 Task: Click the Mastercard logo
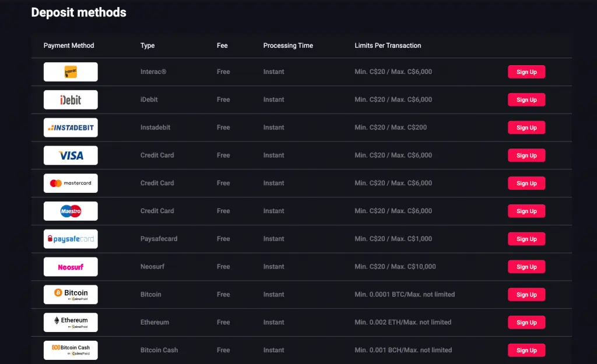click(x=70, y=183)
